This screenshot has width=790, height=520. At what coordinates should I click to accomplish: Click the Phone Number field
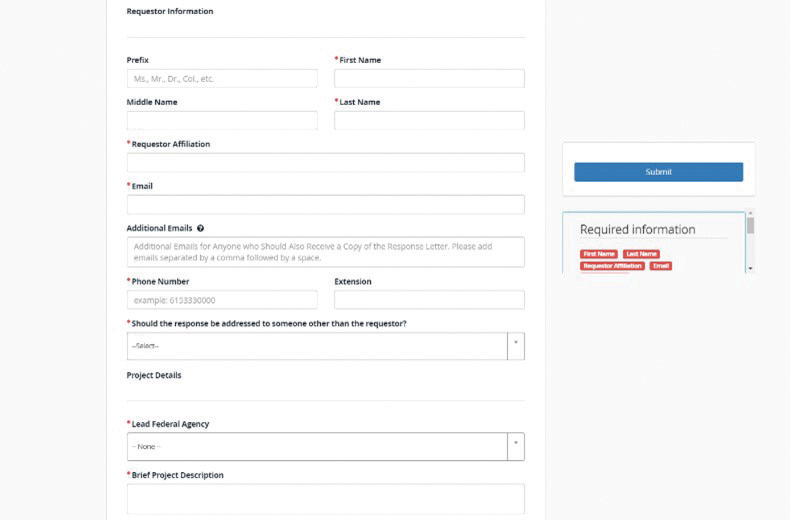tap(222, 300)
